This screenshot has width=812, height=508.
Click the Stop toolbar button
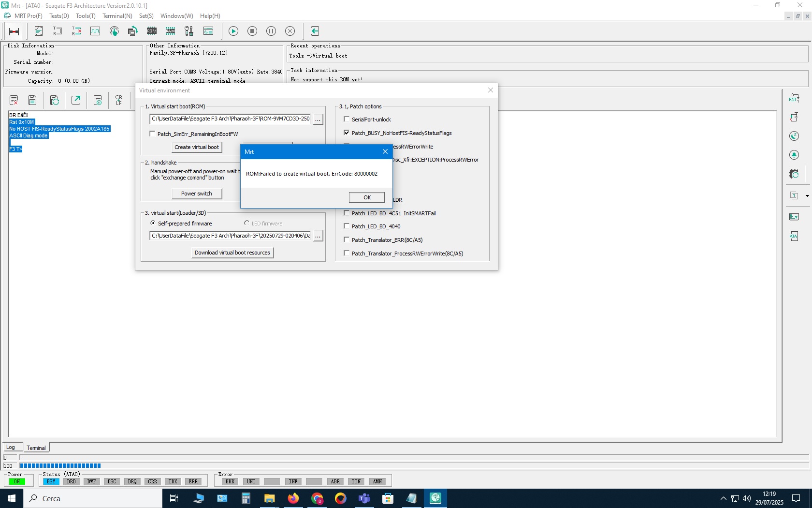[252, 31]
